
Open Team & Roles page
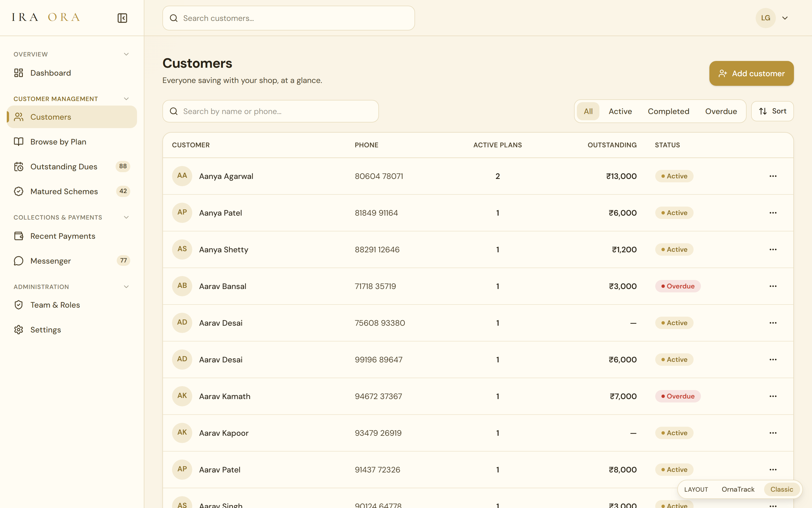tap(72, 305)
